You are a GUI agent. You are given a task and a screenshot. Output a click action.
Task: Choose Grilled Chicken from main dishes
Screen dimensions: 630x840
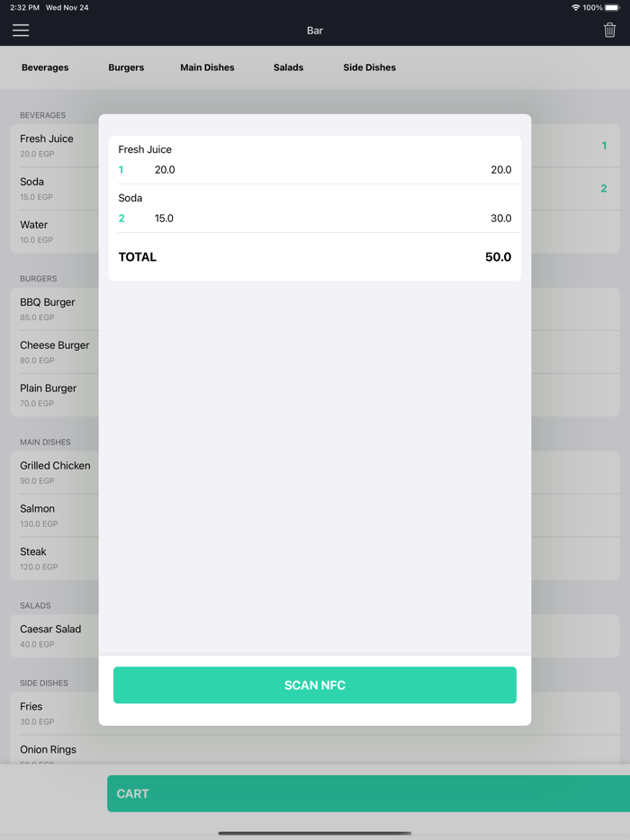click(x=54, y=472)
